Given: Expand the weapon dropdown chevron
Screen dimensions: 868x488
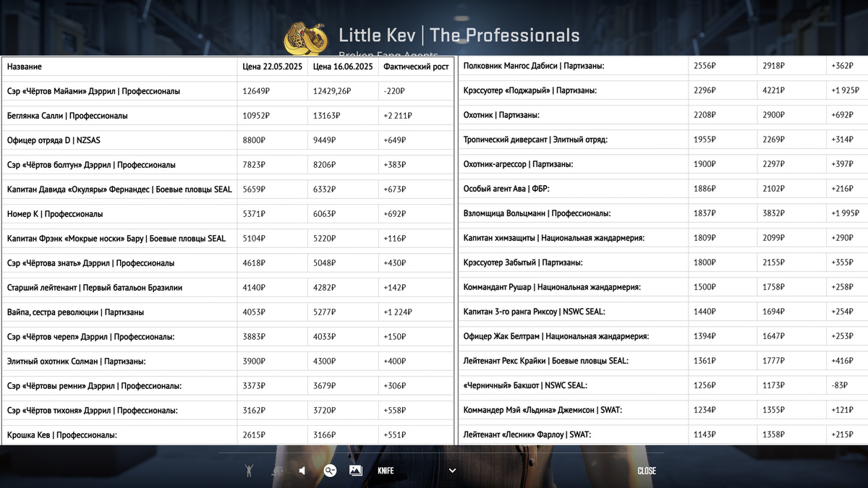Looking at the screenshot, I should point(452,471).
